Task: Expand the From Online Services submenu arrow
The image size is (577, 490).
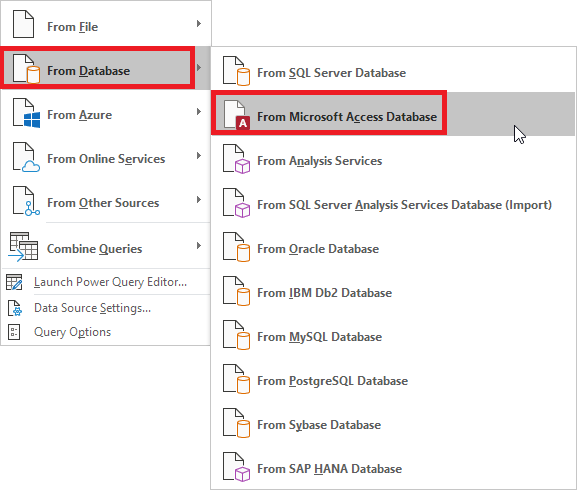Action: (x=199, y=156)
